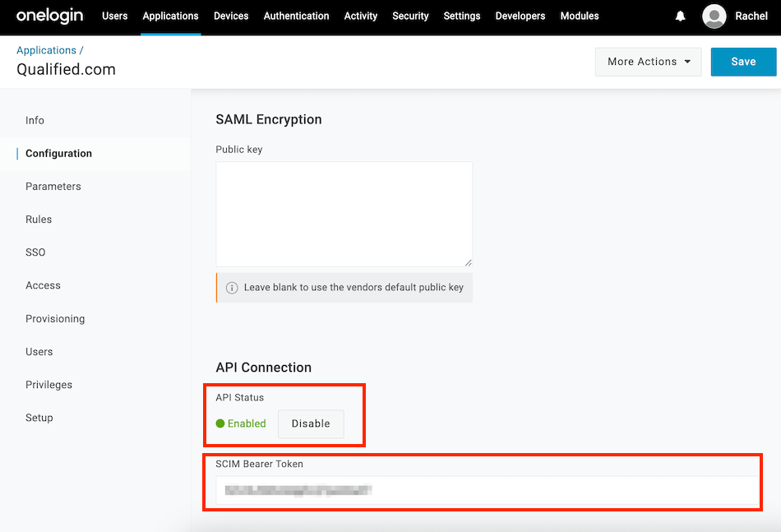
Task: Switch to the Parameters sidebar tab
Action: [x=53, y=187]
